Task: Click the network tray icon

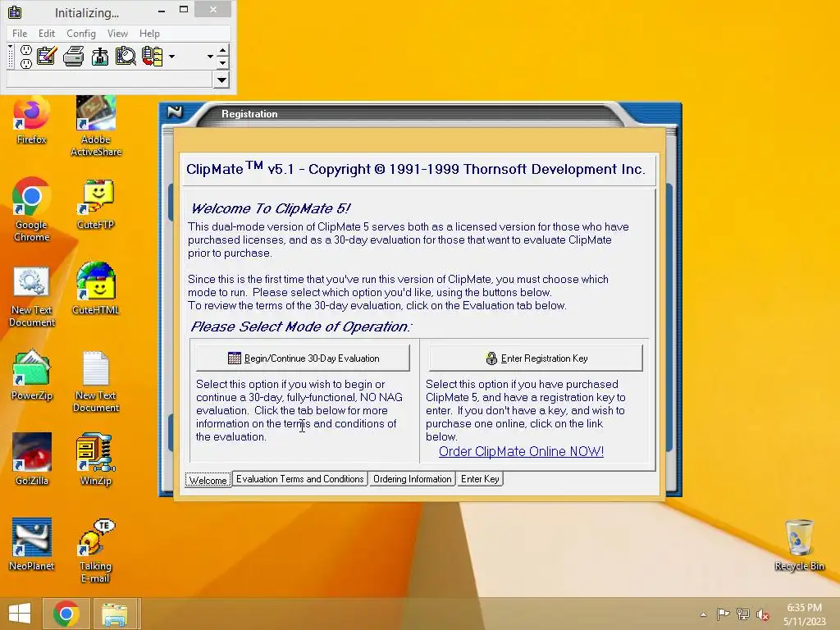Action: pos(743,614)
